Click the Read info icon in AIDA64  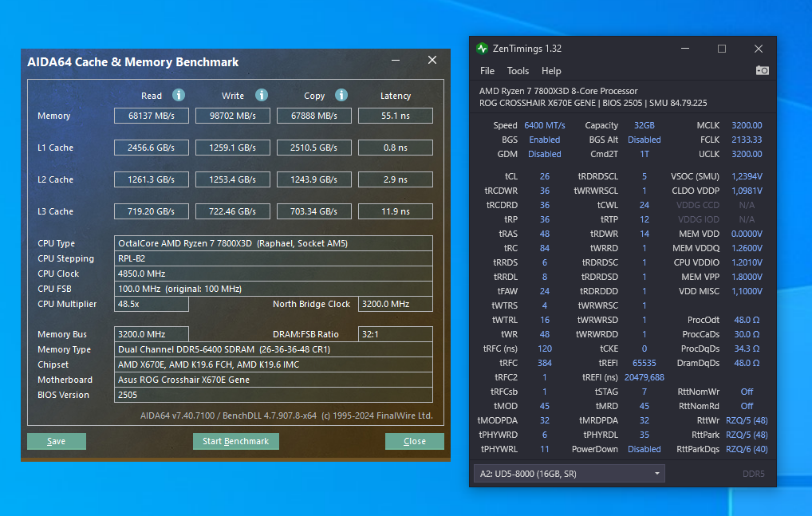coord(179,95)
